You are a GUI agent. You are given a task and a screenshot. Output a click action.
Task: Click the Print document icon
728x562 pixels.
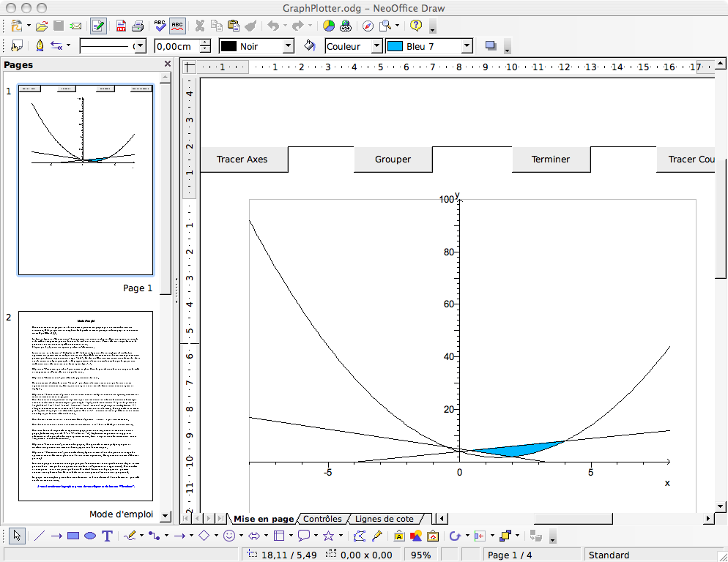[137, 26]
